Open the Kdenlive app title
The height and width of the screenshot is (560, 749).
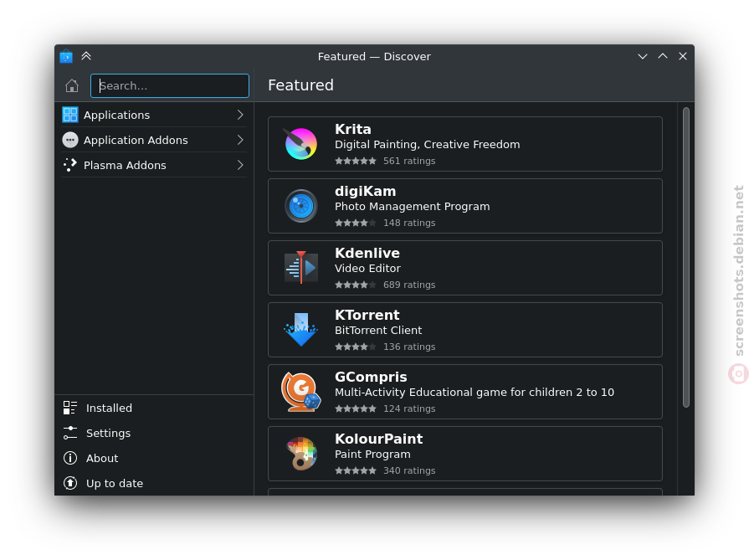coord(367,253)
